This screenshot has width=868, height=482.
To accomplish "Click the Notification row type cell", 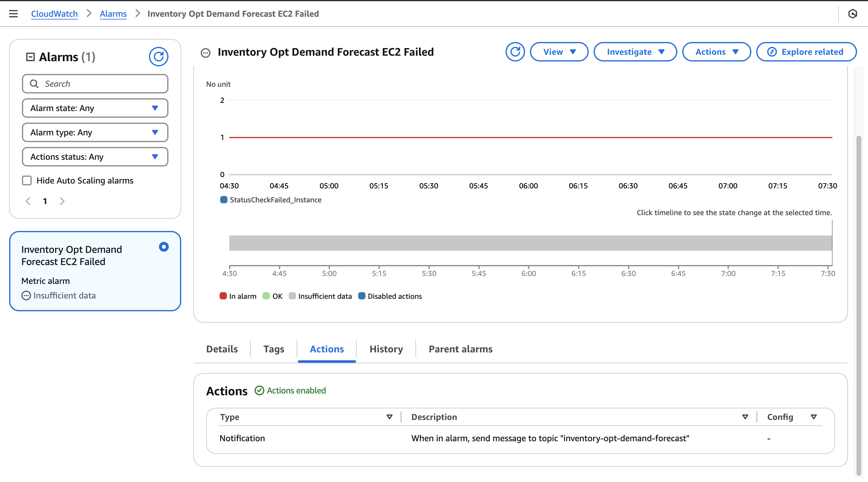I will click(242, 438).
